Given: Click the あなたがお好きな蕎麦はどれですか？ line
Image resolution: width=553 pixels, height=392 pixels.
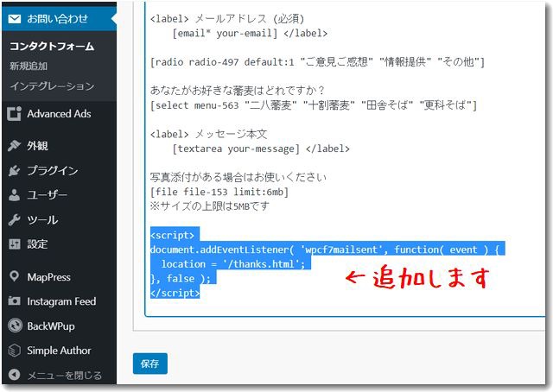Looking at the screenshot, I should coord(237,91).
